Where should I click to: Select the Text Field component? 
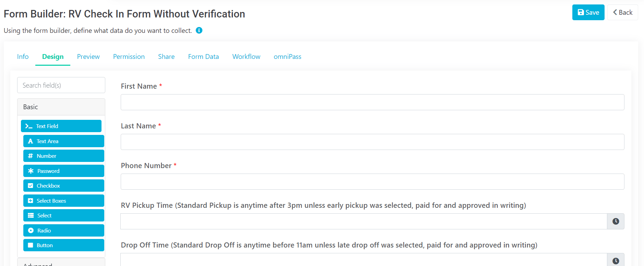[61, 126]
